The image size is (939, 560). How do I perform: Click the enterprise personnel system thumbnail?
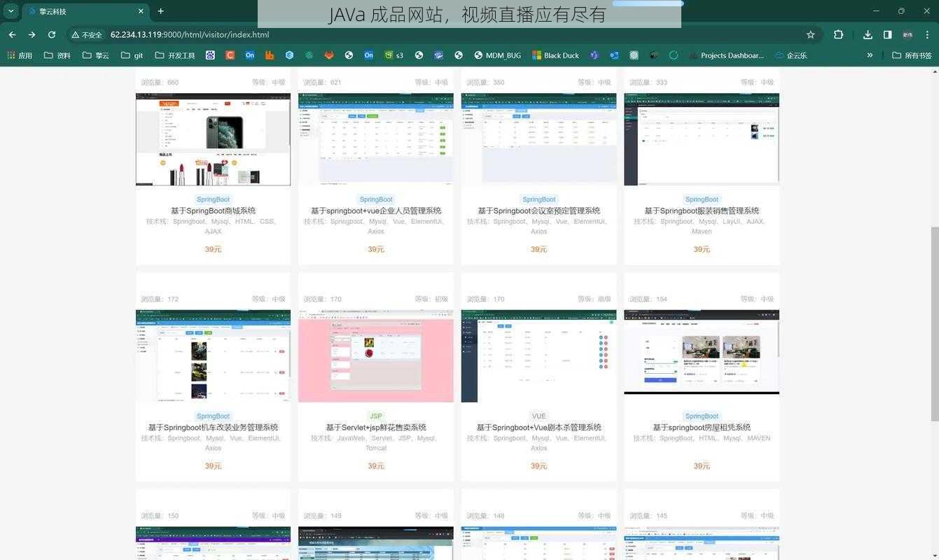(376, 139)
